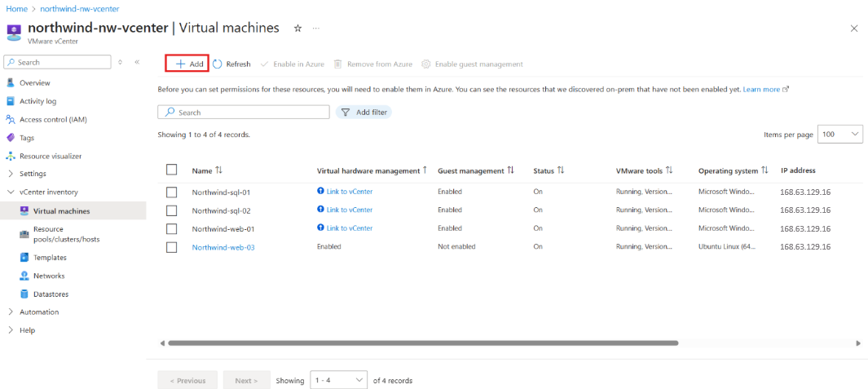Collapse the vCenter inventory section

tap(49, 192)
